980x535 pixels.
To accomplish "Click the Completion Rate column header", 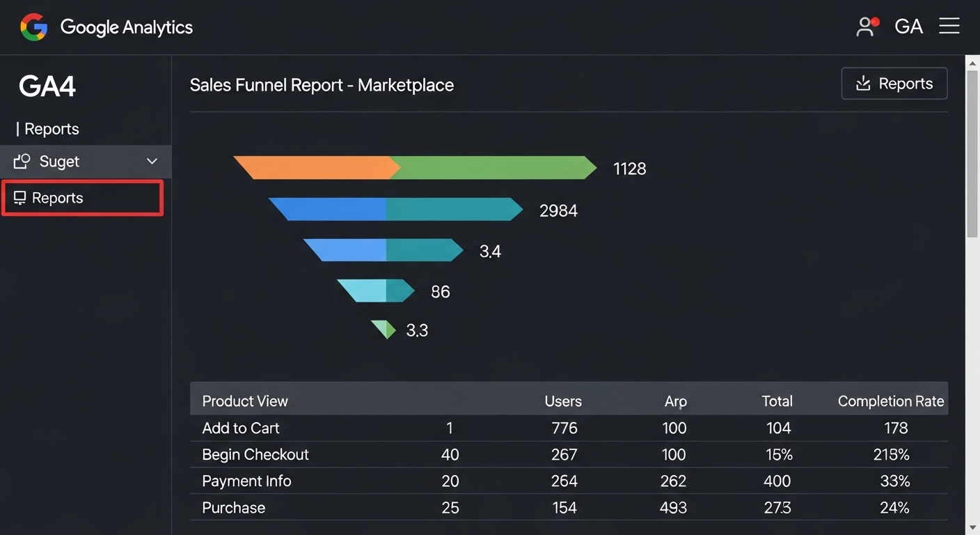I will click(x=891, y=401).
